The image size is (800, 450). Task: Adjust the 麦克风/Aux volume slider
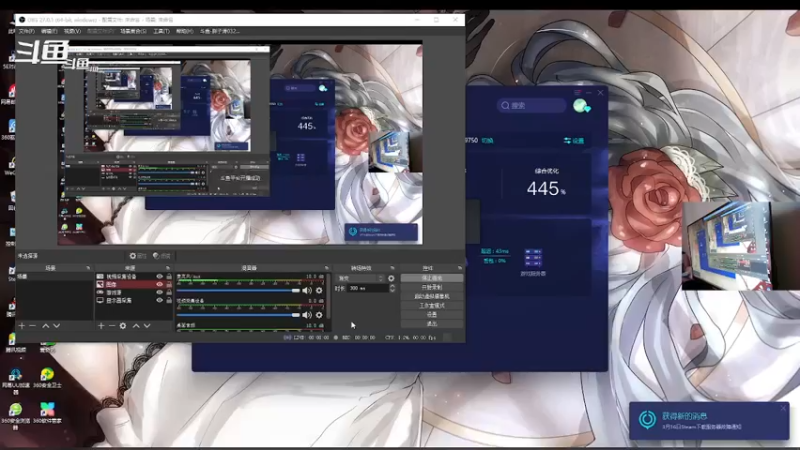coord(238,290)
